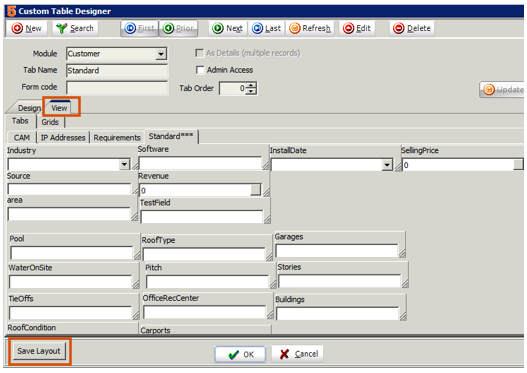The image size is (527, 373).
Task: Select the Grids sub-tab
Action: click(x=50, y=122)
